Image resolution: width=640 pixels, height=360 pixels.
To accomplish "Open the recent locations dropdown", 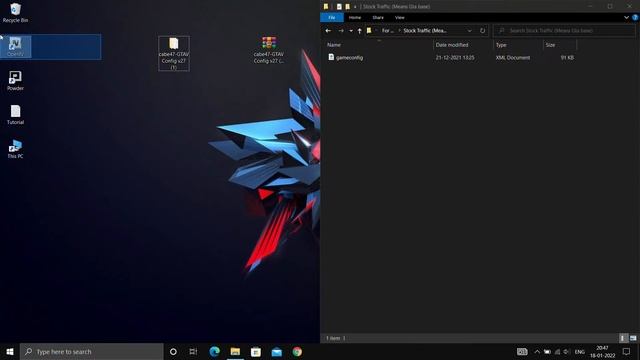I will coord(351,31).
